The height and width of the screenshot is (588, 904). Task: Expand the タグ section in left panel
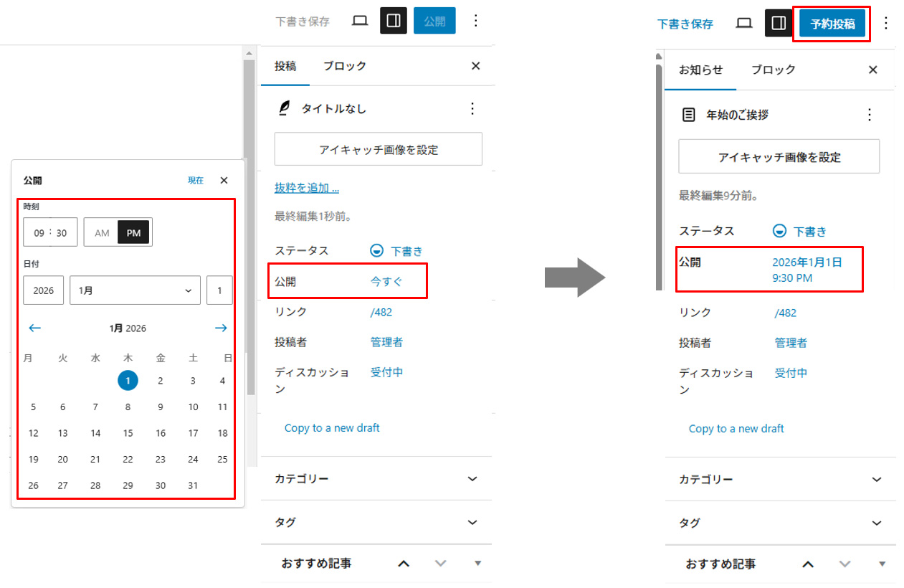point(376,522)
